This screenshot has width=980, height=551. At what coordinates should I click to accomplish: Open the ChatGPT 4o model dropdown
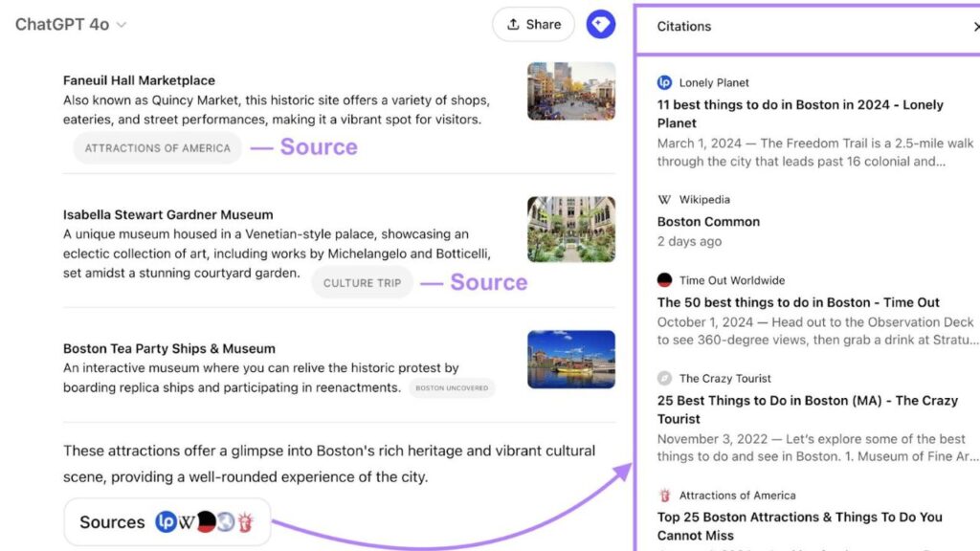coord(71,24)
